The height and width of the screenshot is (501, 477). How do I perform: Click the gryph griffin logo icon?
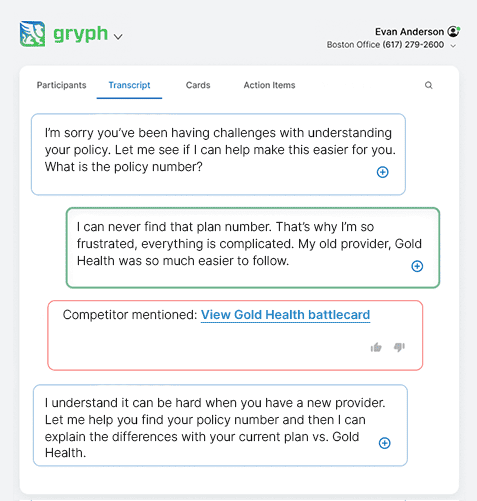point(32,34)
